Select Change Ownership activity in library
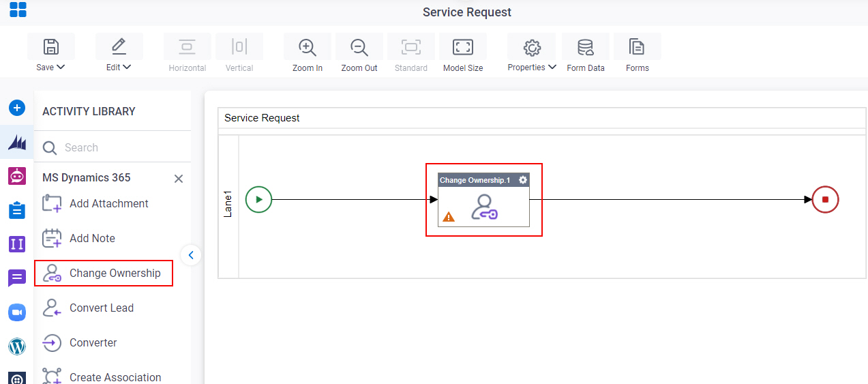 coord(104,273)
